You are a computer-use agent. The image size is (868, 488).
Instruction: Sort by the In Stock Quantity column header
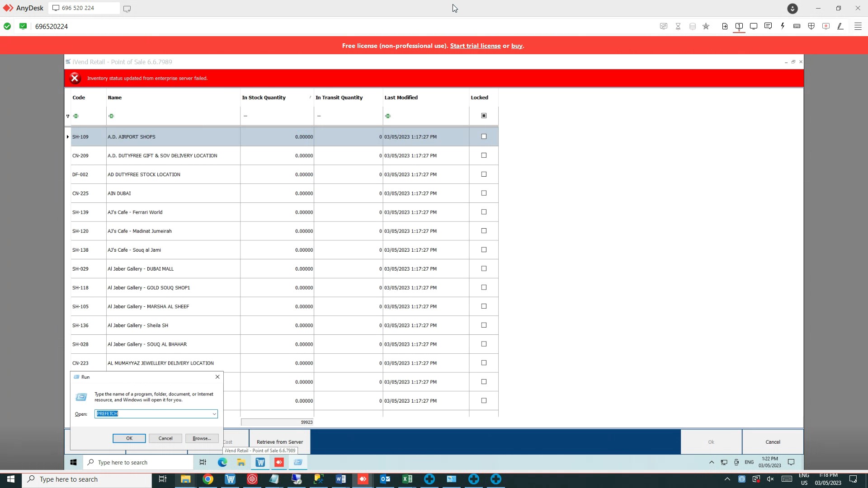264,98
